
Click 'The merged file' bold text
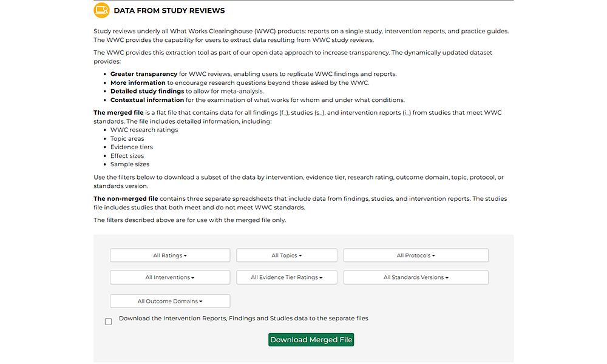118,113
